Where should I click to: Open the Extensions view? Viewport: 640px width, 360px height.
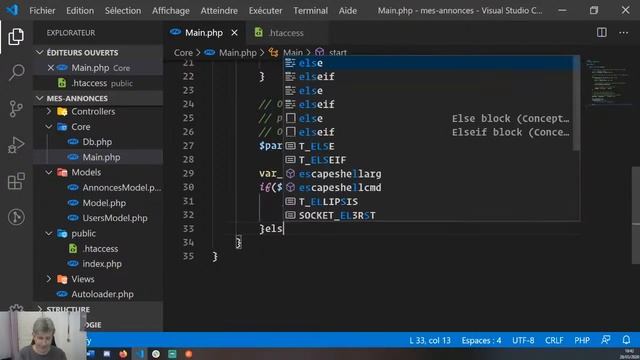coord(16,181)
